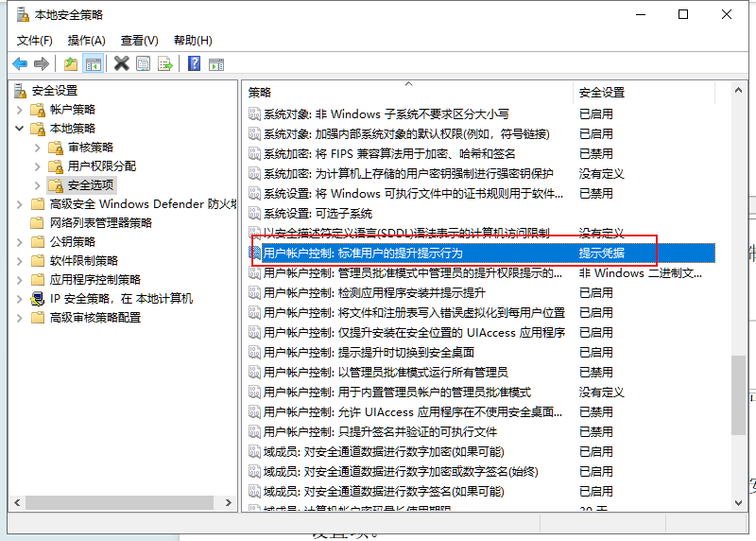The width and height of the screenshot is (756, 541).
Task: Click policy icon beside 域成员: 对安全通道数据进行数字签名(如果可能)
Action: coord(254,491)
